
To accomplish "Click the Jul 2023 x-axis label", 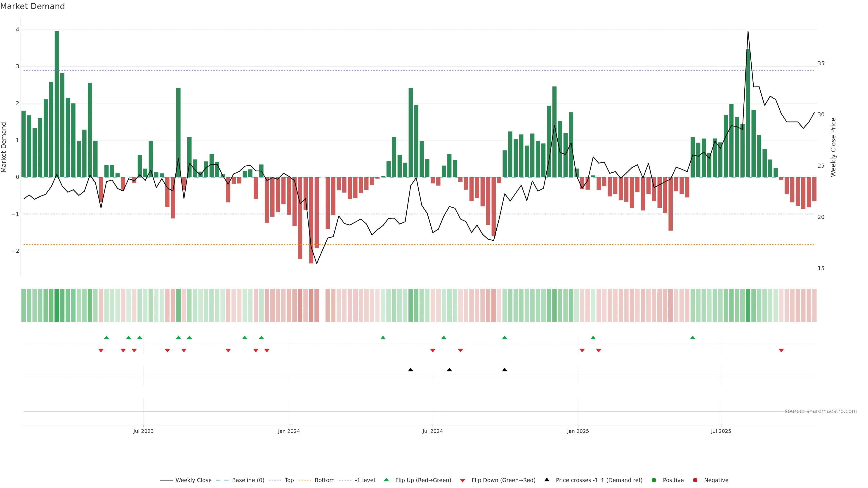I will [143, 431].
